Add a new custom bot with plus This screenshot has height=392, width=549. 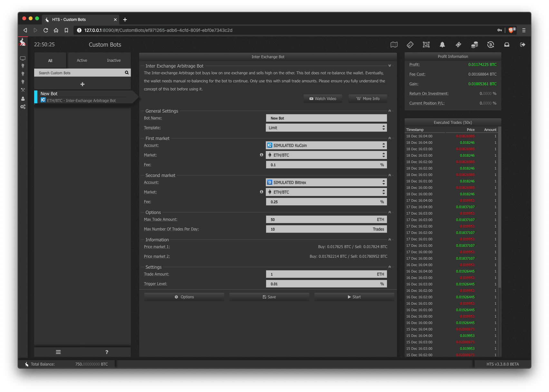coord(82,84)
